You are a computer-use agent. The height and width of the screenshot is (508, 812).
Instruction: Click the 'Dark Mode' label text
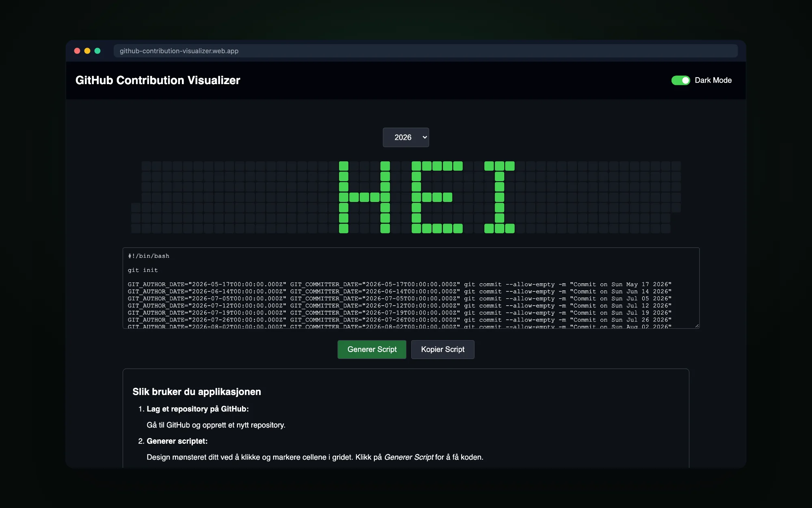point(713,80)
